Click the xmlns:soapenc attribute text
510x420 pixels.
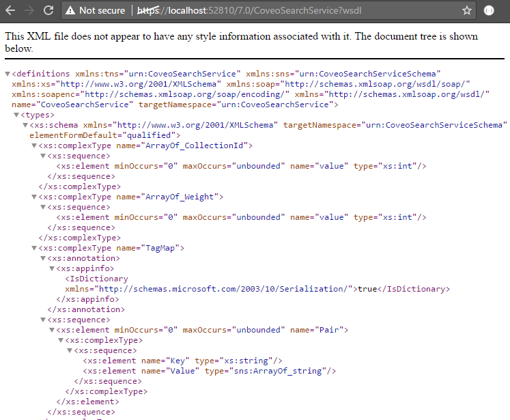[151, 94]
